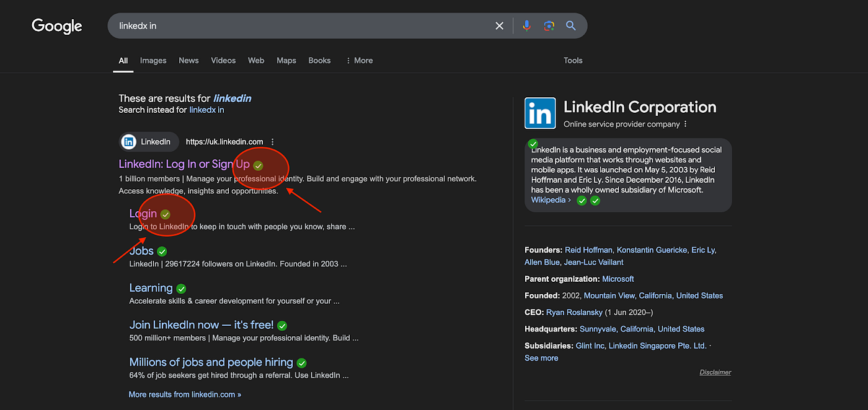Click founder Jean-Luc Vaillant link
The image size is (868, 410).
593,263
